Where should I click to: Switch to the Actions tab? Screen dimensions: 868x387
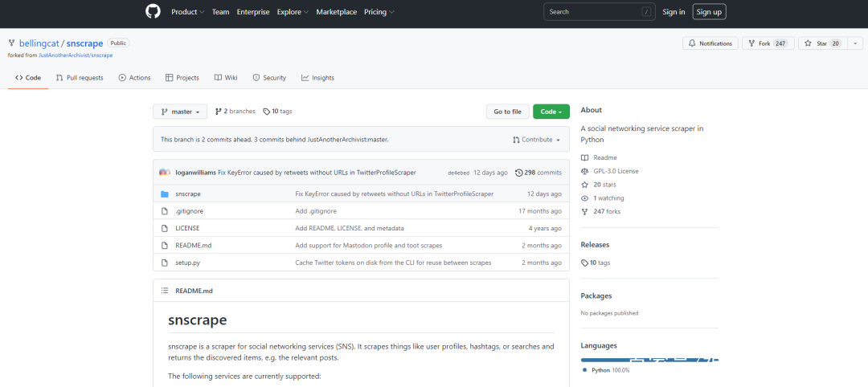click(134, 78)
